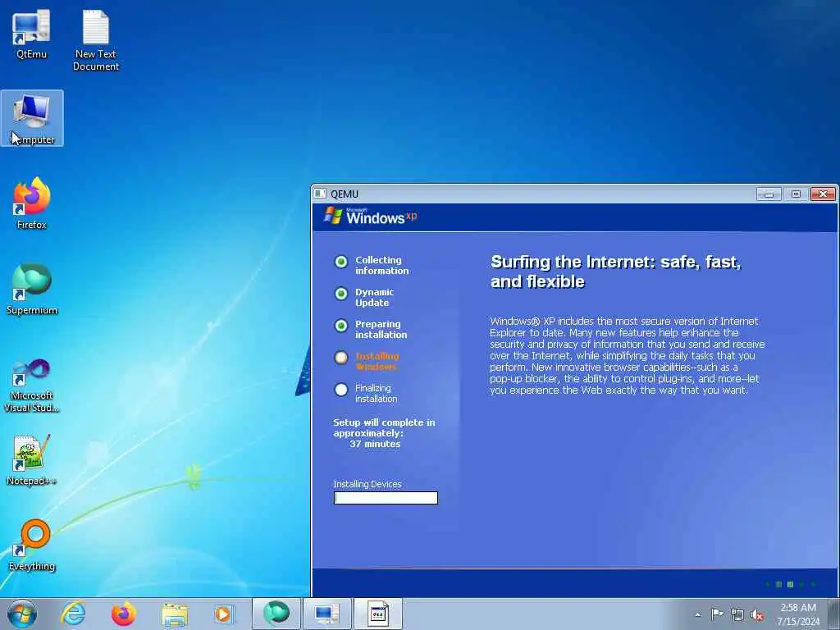
Task: Click the Windows XP logo in setup header
Action: [370, 216]
